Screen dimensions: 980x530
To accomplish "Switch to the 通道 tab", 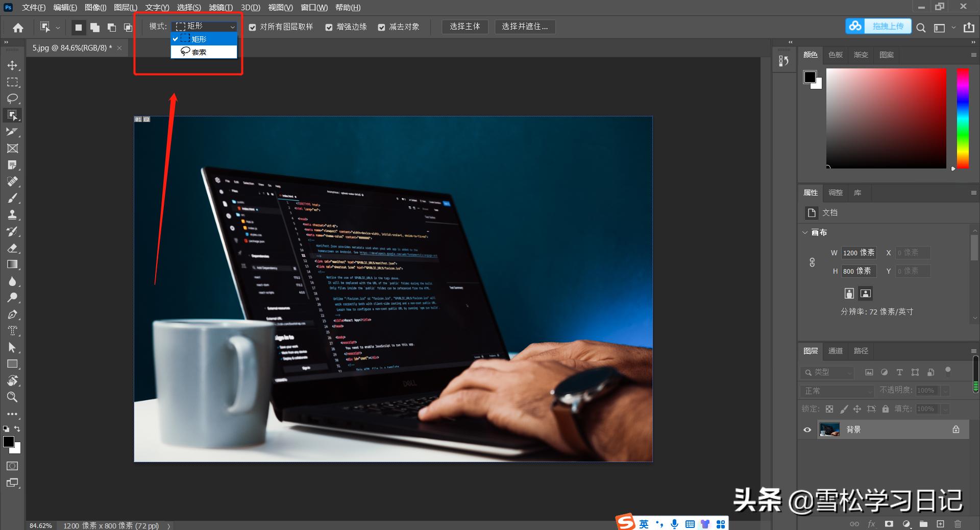I will pos(836,351).
